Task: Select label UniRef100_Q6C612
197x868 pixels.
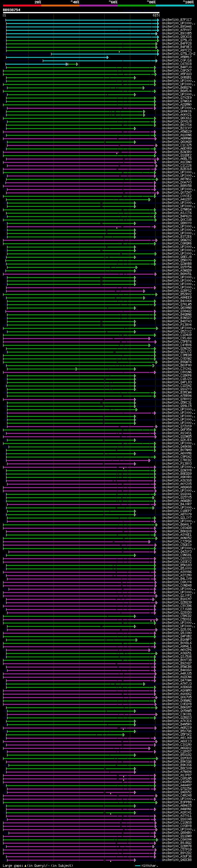Action: point(177,118)
